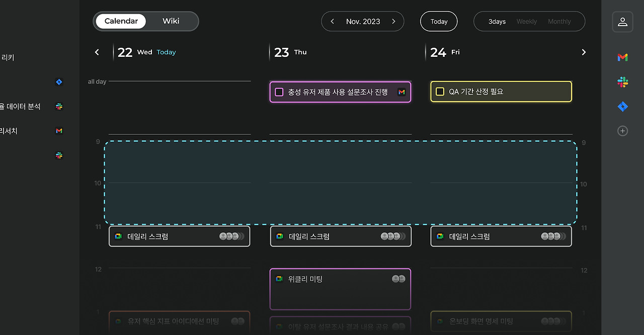Jump to Today button

click(439, 22)
